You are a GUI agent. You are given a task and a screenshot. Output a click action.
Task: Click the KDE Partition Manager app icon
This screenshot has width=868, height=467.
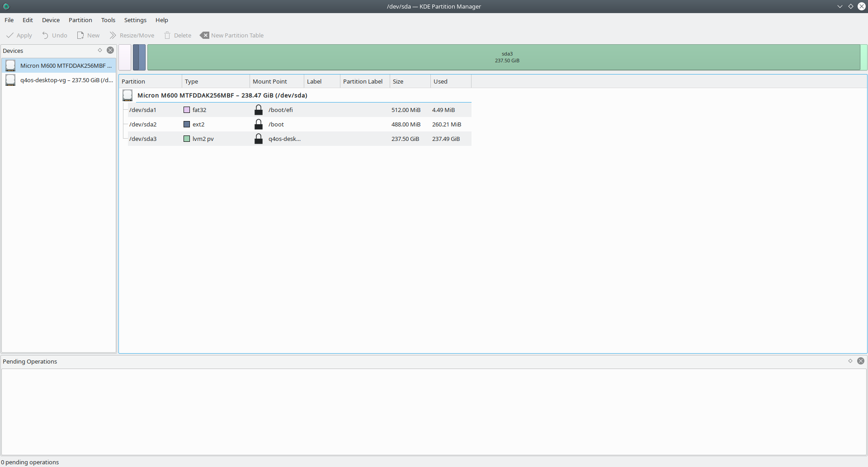(6, 6)
